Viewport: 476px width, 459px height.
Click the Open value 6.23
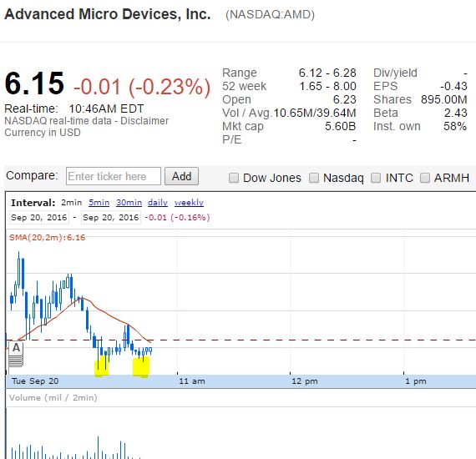click(345, 99)
